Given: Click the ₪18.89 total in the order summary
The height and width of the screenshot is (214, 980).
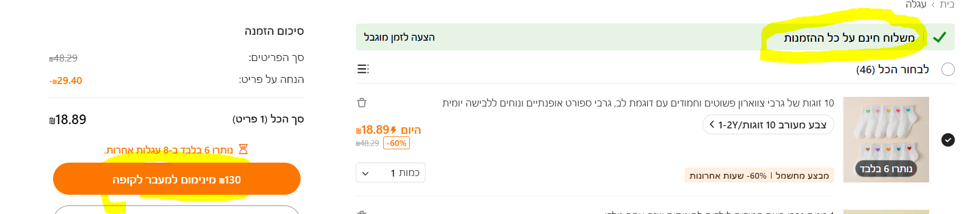Looking at the screenshot, I should pos(68,119).
